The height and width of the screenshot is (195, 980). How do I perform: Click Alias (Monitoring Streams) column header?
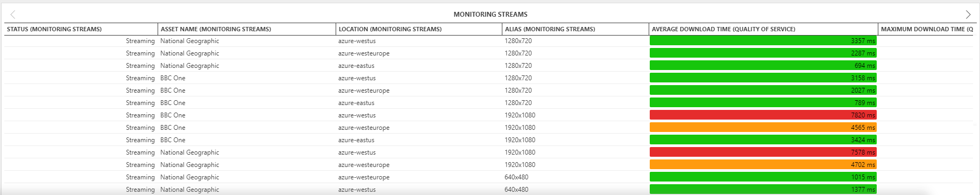click(576, 29)
